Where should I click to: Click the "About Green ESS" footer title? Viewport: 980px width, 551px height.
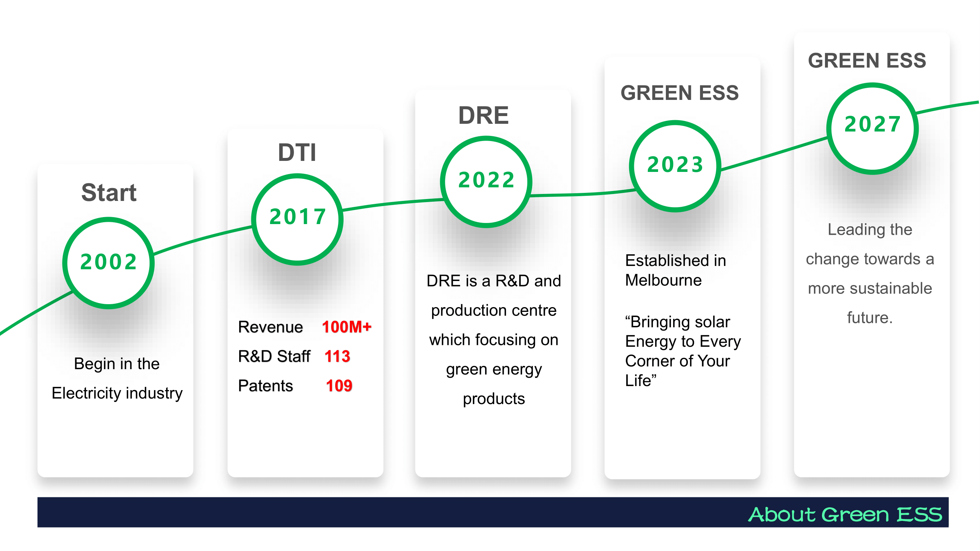tap(845, 515)
